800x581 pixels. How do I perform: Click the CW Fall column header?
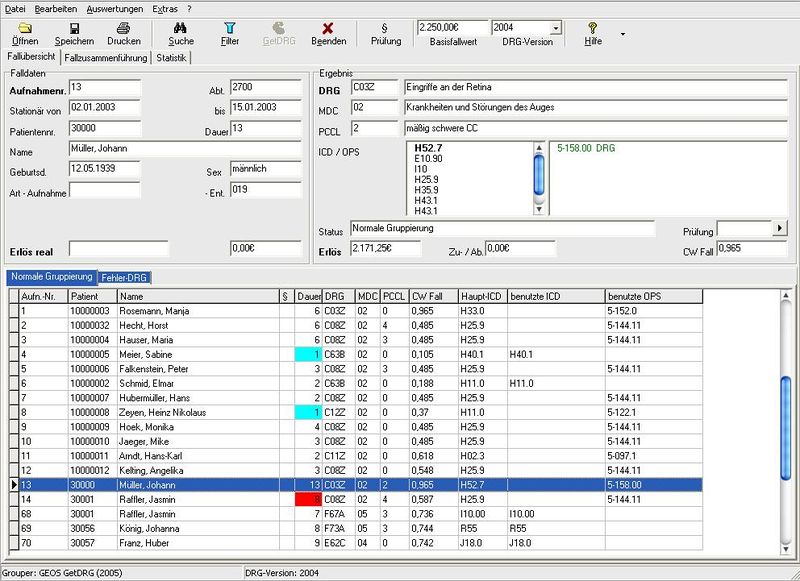pos(432,296)
